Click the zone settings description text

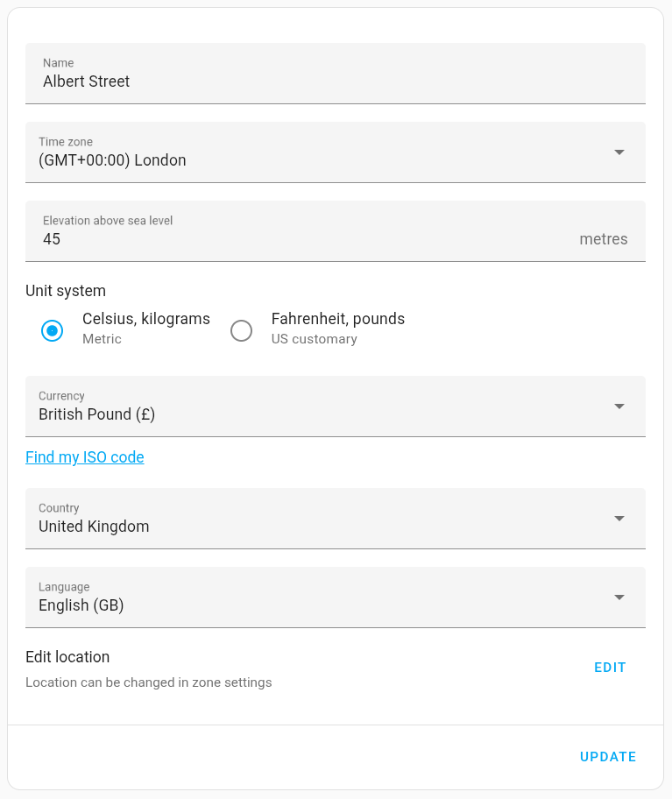click(x=149, y=682)
